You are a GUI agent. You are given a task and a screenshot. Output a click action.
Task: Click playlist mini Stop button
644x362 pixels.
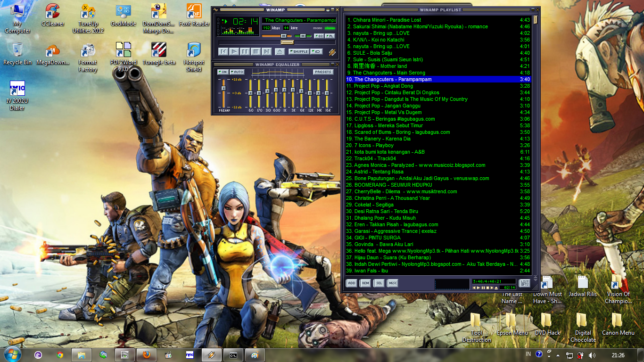[487, 288]
